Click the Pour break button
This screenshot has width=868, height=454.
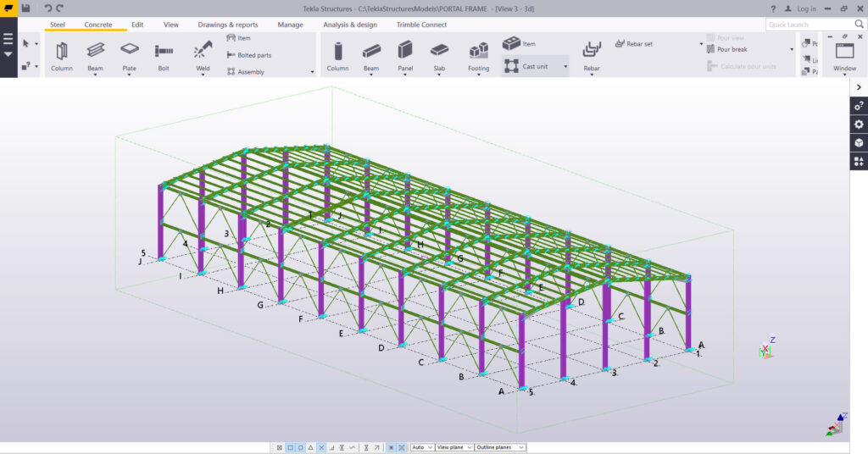click(x=732, y=49)
